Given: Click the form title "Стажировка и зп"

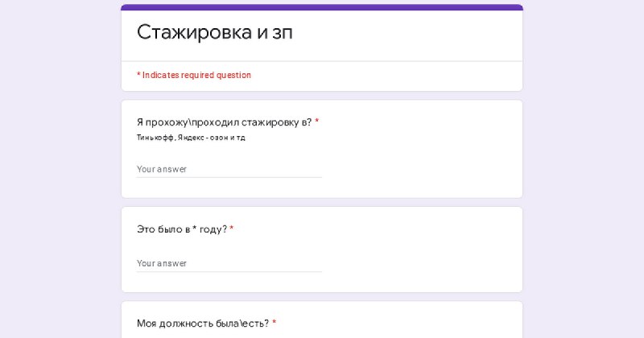Looking at the screenshot, I should (x=214, y=32).
